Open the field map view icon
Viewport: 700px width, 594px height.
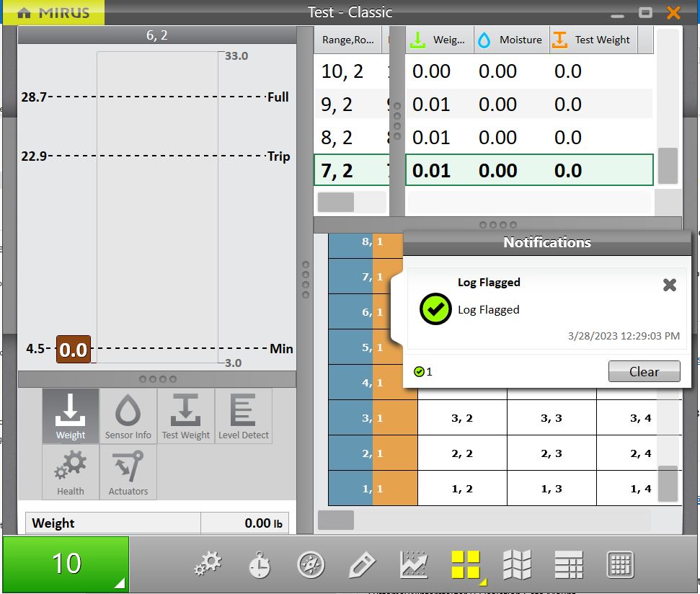click(516, 565)
